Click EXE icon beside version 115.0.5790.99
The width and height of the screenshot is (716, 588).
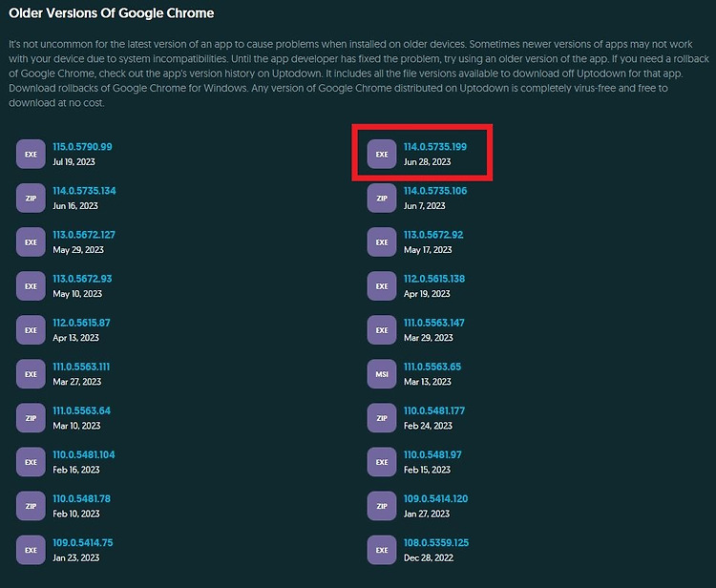pyautogui.click(x=31, y=155)
